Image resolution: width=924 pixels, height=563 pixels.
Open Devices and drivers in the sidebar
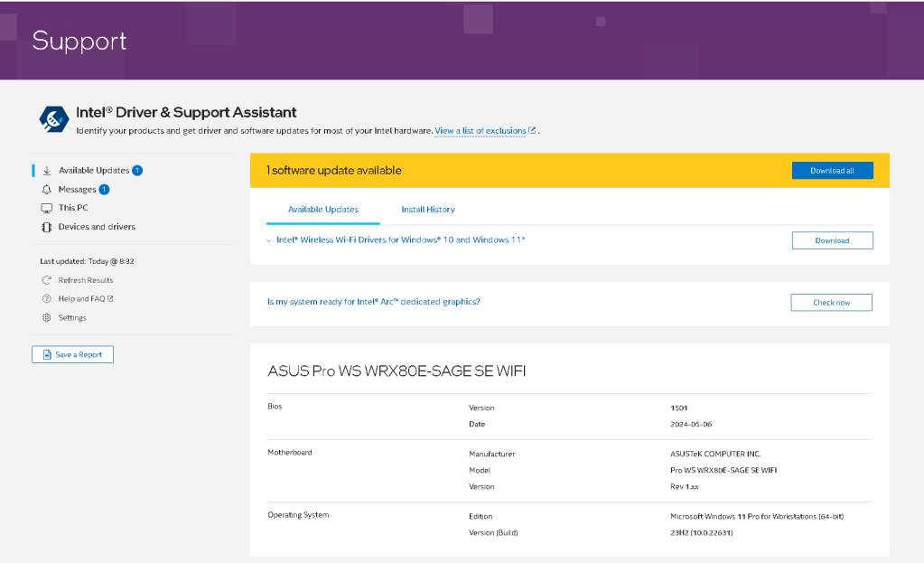(x=97, y=227)
